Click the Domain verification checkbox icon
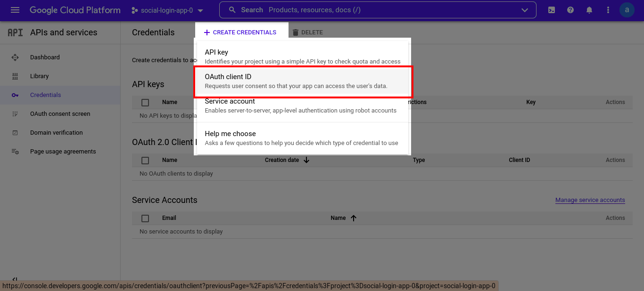The height and width of the screenshot is (291, 644). click(x=15, y=133)
